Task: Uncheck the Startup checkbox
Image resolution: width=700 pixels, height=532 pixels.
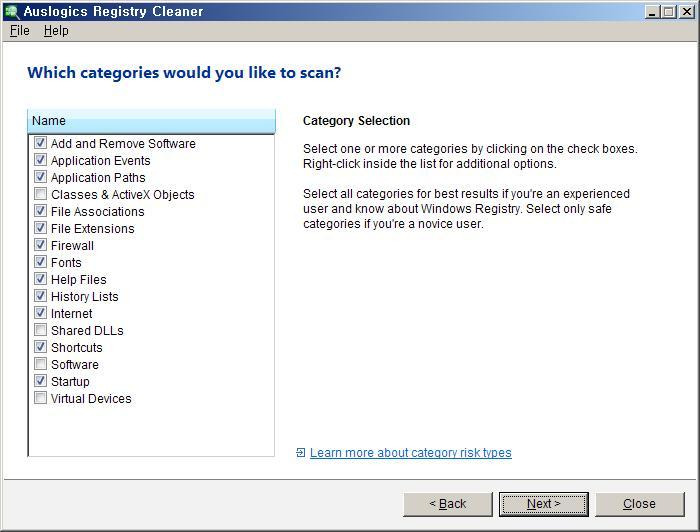Action: [40, 381]
